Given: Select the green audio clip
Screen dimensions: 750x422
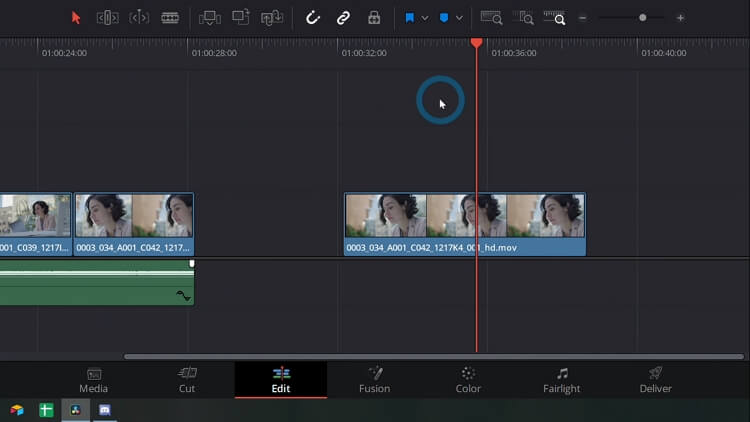Looking at the screenshot, I should point(97,283).
